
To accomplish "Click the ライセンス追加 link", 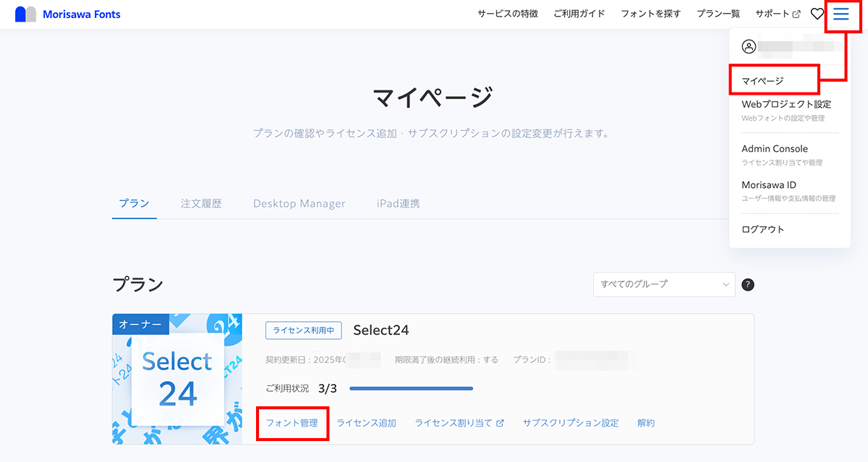I will click(366, 423).
